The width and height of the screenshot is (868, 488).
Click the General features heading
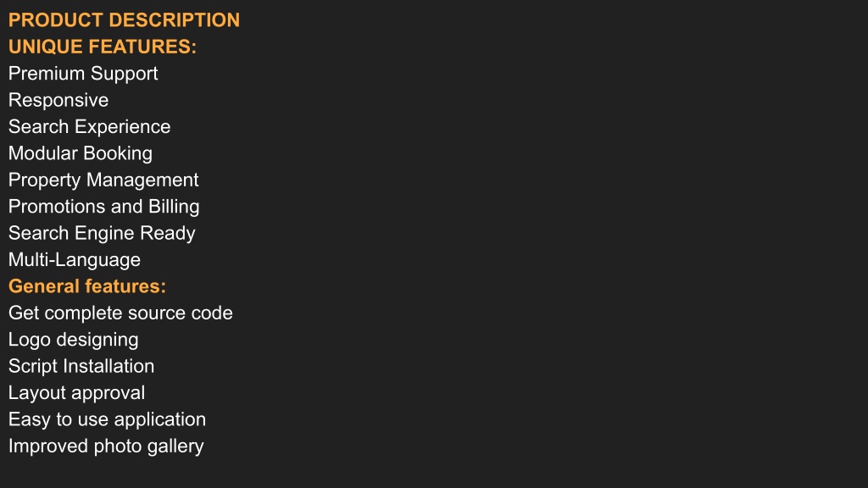pos(87,286)
